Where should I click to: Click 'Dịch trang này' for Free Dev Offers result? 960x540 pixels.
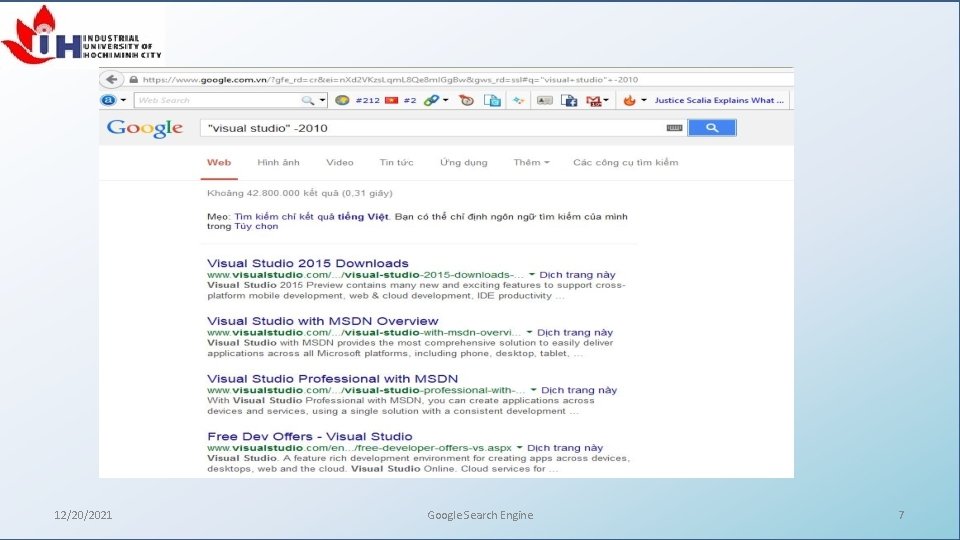pos(564,448)
